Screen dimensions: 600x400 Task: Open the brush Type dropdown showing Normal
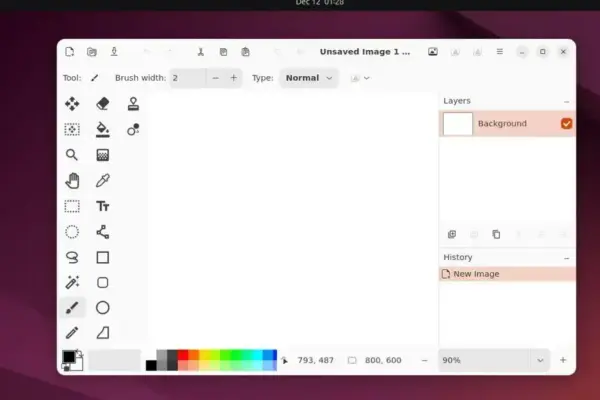coord(309,78)
